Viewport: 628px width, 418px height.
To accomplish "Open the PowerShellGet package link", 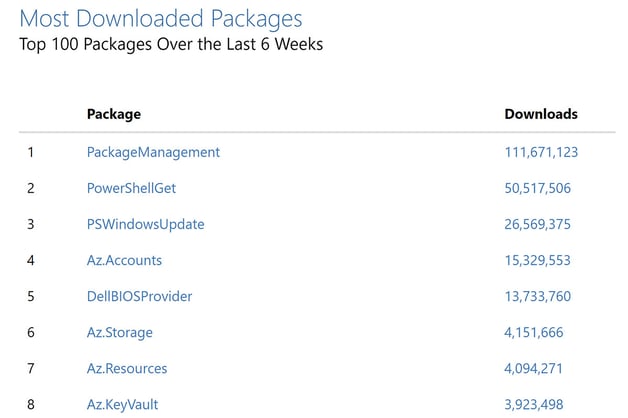I will (x=131, y=188).
